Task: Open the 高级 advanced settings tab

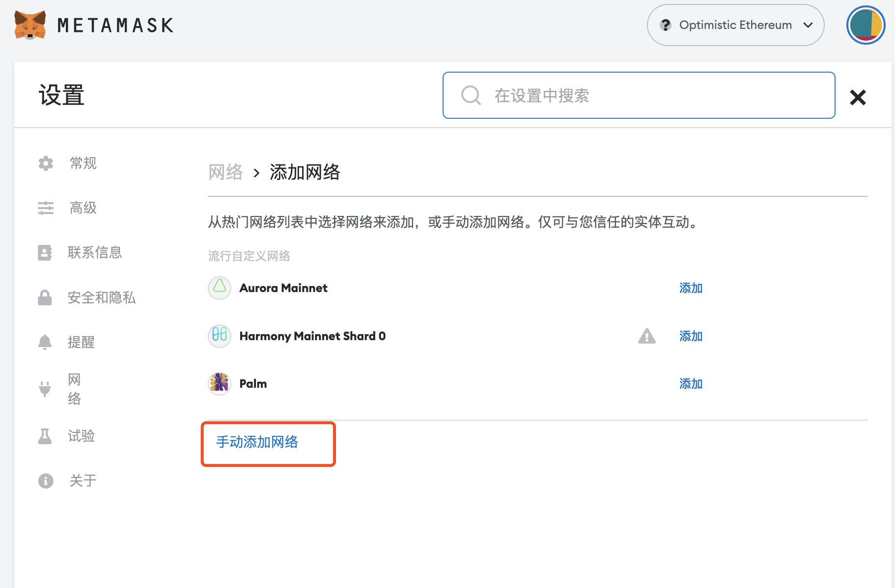Action: pyautogui.click(x=83, y=208)
